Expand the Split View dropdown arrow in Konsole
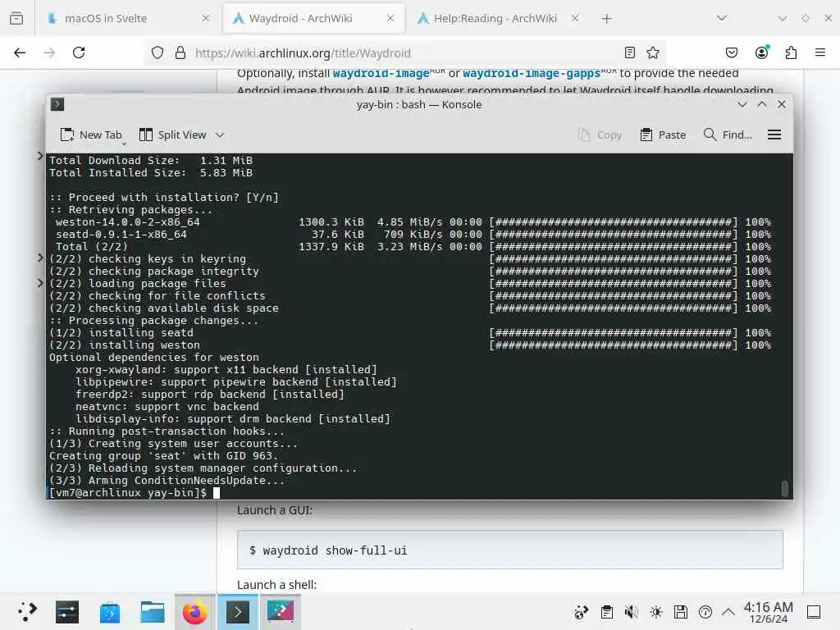The width and height of the screenshot is (840, 630). (220, 135)
